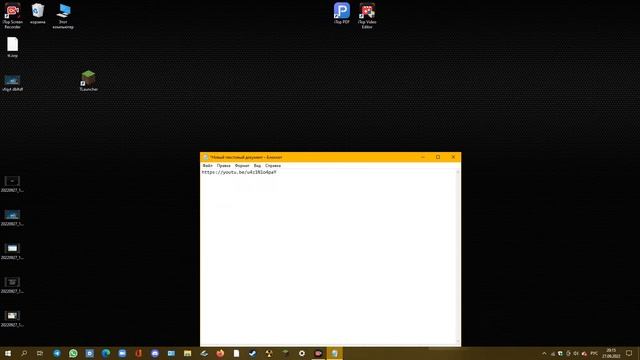Screen dimensions: 640x360
Task: Open clock and date calendar flyout
Action: (x=611, y=353)
